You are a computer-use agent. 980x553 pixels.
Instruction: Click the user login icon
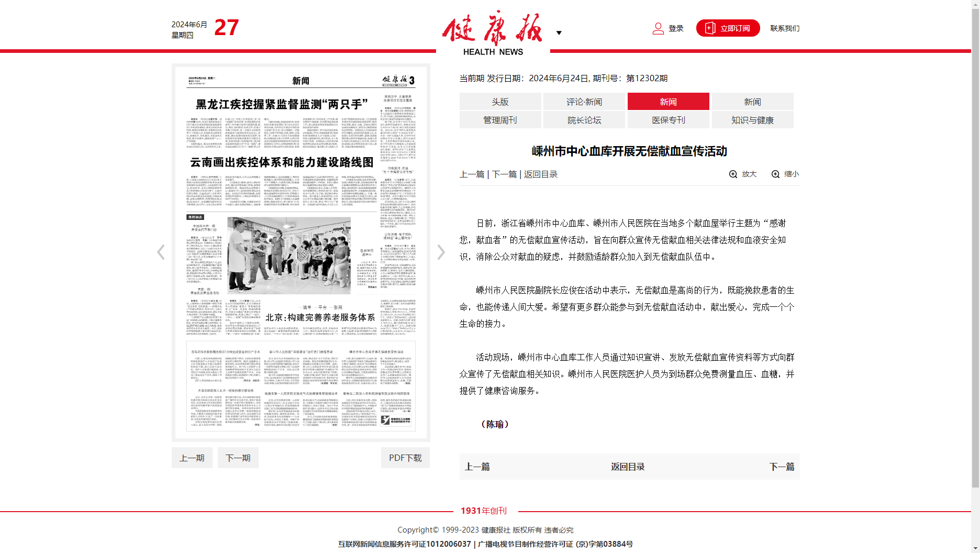coord(658,28)
